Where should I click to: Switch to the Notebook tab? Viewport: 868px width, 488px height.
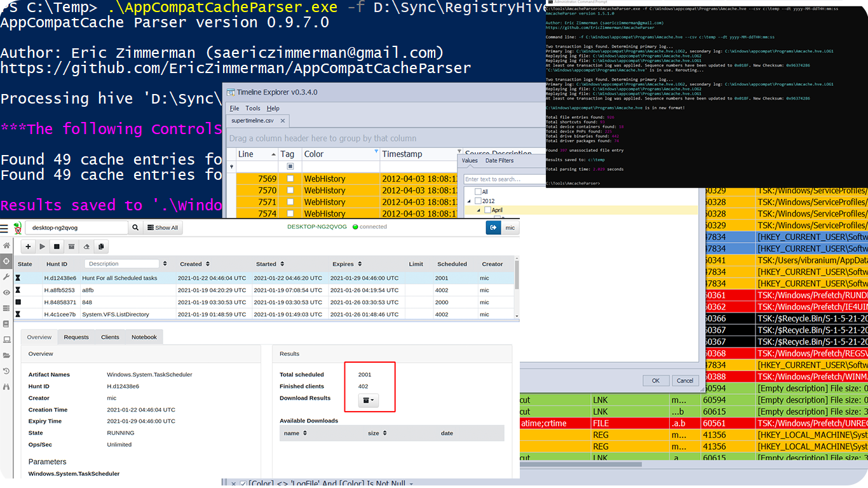(144, 337)
